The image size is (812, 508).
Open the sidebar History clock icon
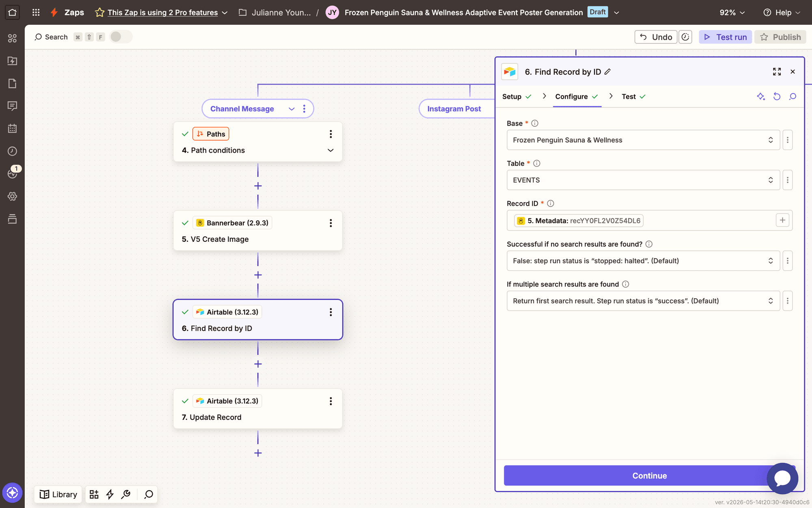pyautogui.click(x=12, y=151)
